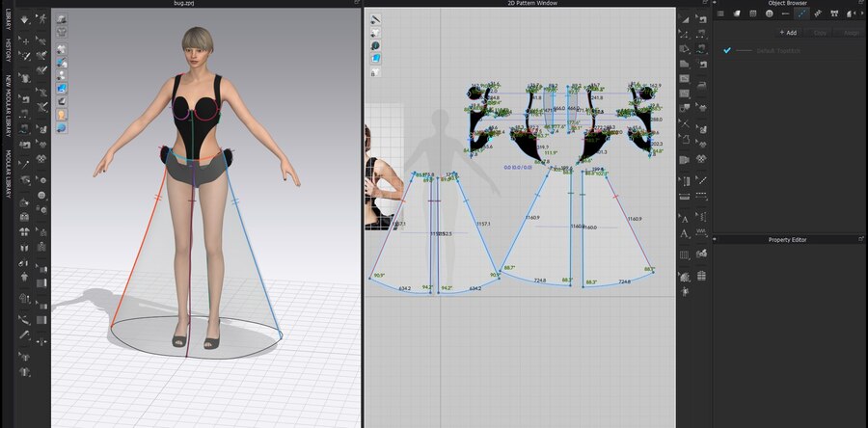Click the + Add button
This screenshot has height=428, width=868.
[x=788, y=33]
